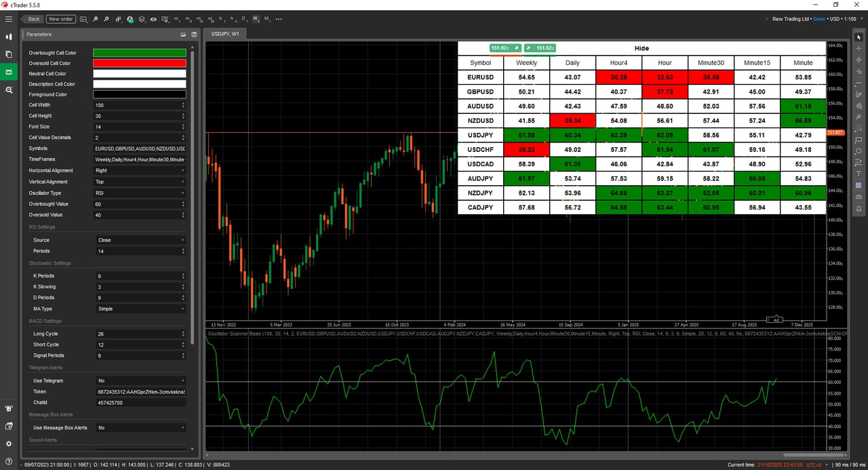This screenshot has width=868, height=470.
Task: Select the text T drawing tool
Action: (x=859, y=174)
